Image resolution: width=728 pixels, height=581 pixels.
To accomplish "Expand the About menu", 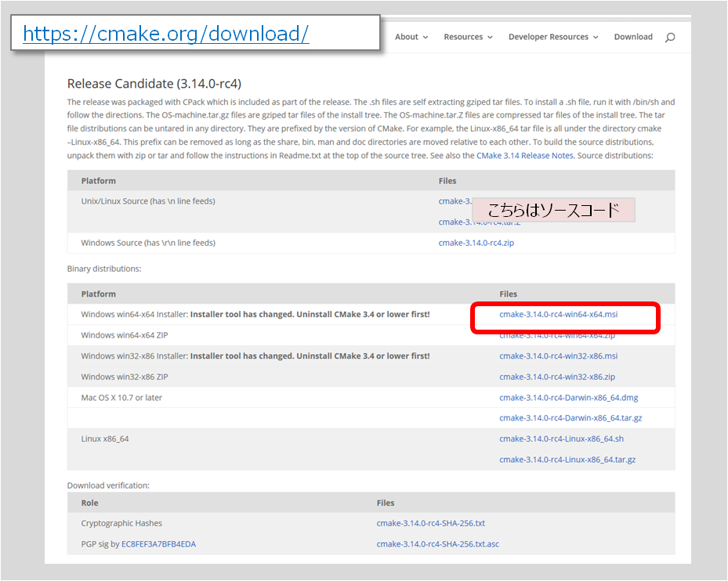I will click(411, 37).
